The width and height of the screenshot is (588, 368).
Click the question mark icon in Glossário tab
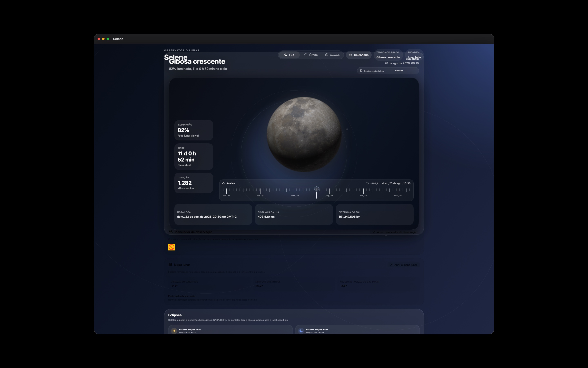click(x=327, y=55)
